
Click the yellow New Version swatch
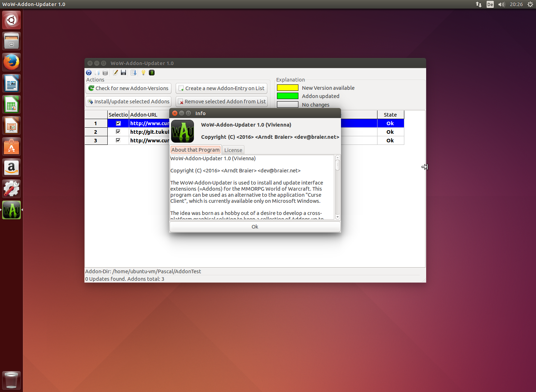(288, 88)
